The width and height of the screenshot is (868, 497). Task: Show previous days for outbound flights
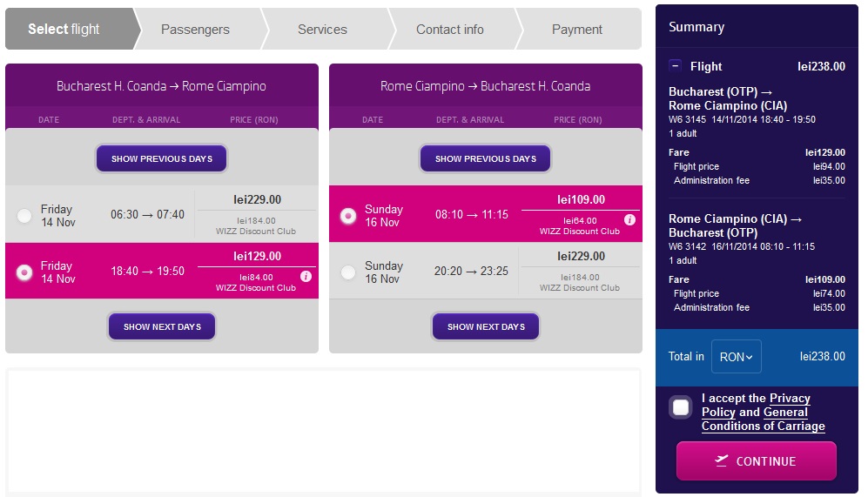click(x=162, y=159)
